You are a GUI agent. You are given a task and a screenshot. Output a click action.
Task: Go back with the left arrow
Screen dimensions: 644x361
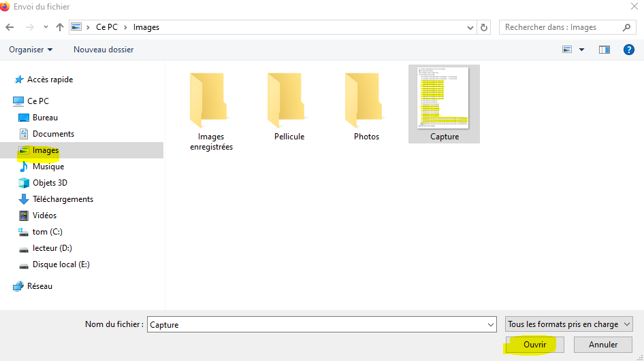tap(10, 27)
